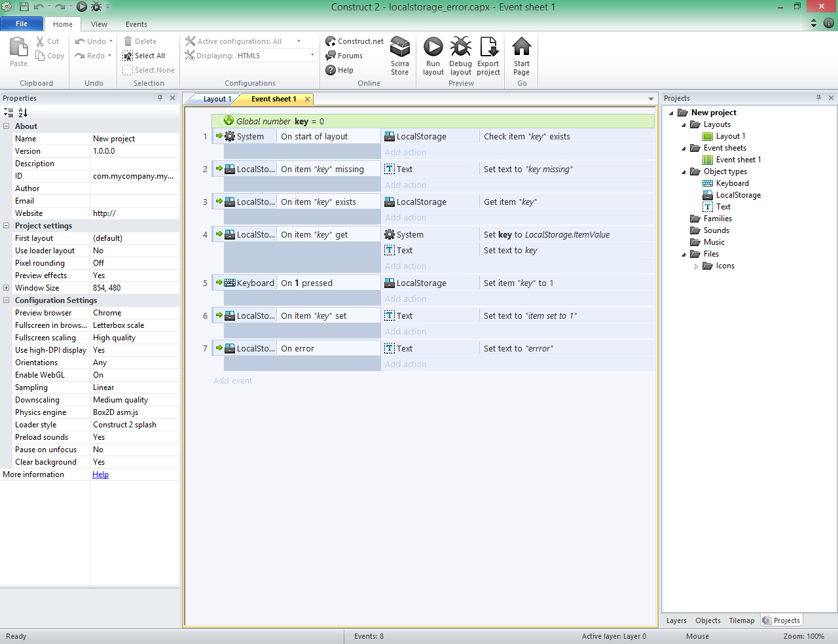Click Add action under event 7
The width and height of the screenshot is (838, 644).
[x=405, y=365]
